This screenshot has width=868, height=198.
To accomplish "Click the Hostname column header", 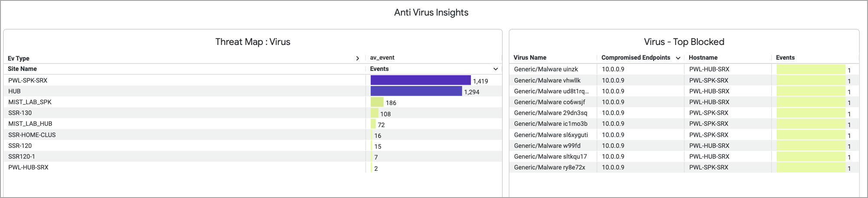I will click(x=703, y=57).
